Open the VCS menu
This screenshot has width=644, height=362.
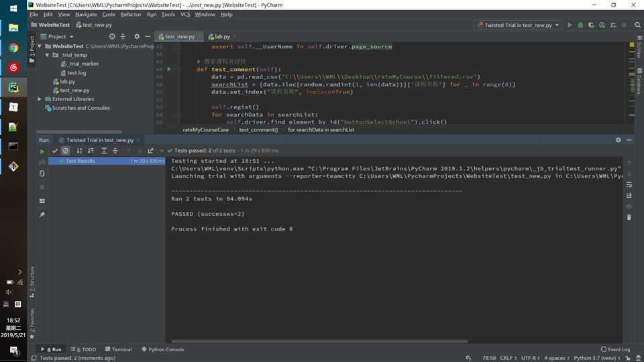[x=185, y=14]
